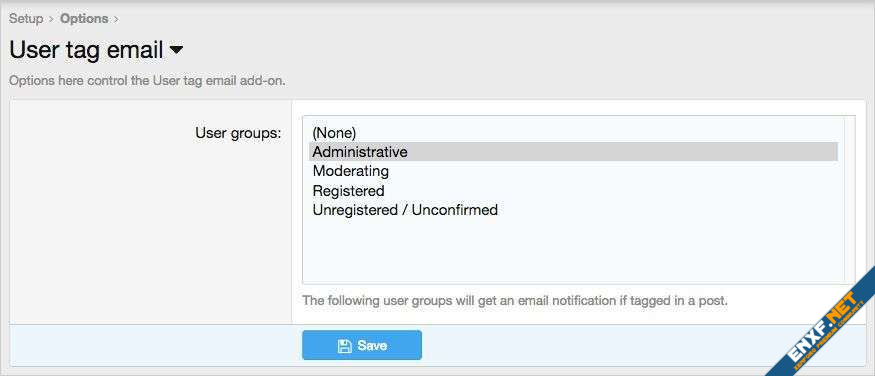Viewport: 875px width, 376px height.
Task: Click the chevron after Setup breadcrumb
Action: pyautogui.click(x=51, y=19)
